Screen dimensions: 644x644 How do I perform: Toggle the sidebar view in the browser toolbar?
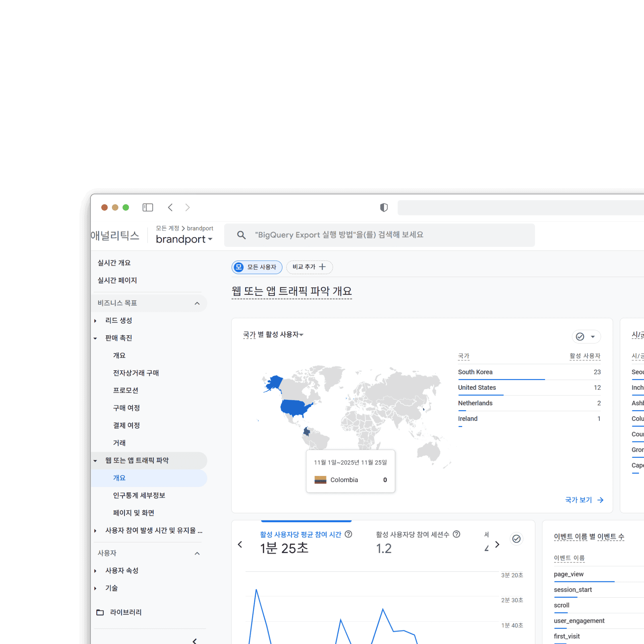148,207
